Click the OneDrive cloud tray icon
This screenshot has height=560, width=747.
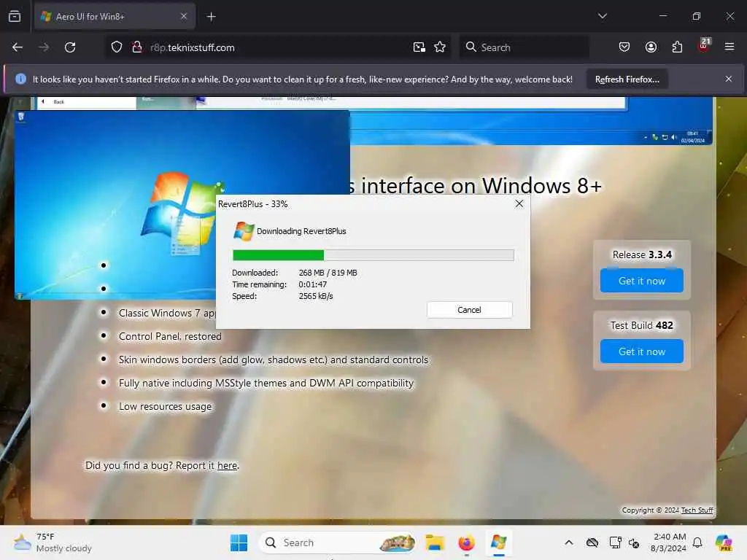592,542
